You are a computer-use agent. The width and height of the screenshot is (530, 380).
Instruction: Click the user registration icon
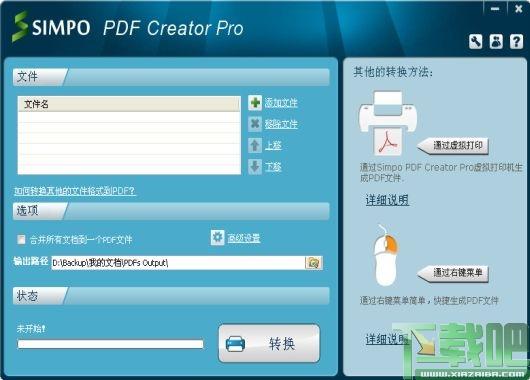pos(496,42)
